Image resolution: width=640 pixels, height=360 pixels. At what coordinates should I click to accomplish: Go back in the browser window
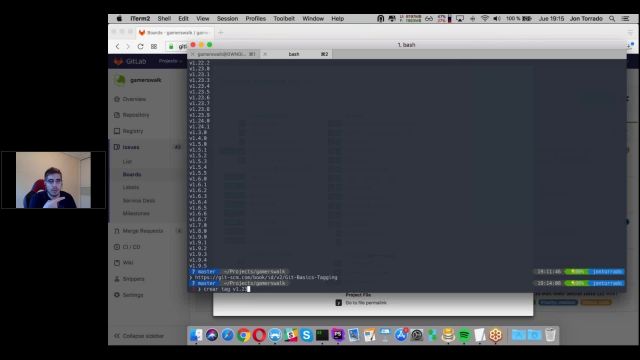(x=118, y=47)
